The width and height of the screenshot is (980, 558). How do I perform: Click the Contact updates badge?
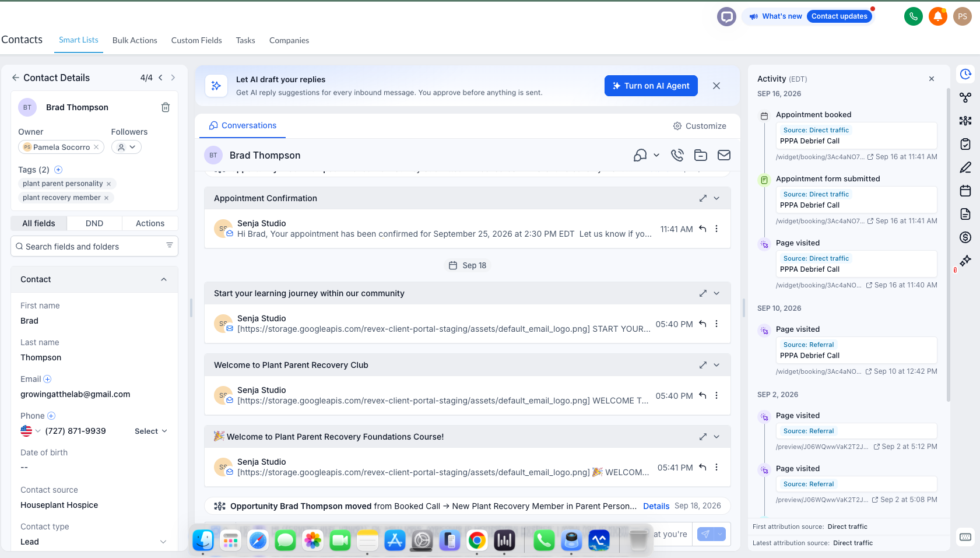click(840, 16)
